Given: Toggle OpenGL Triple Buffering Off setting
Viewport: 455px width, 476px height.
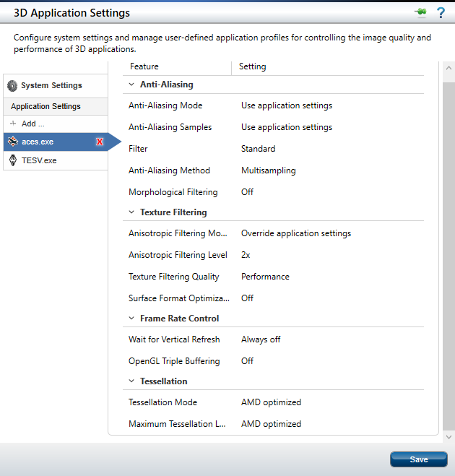Looking at the screenshot, I should 247,361.
